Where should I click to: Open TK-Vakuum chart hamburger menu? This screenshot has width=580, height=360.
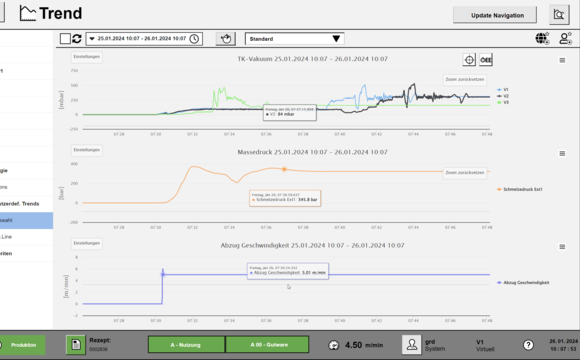point(562,60)
